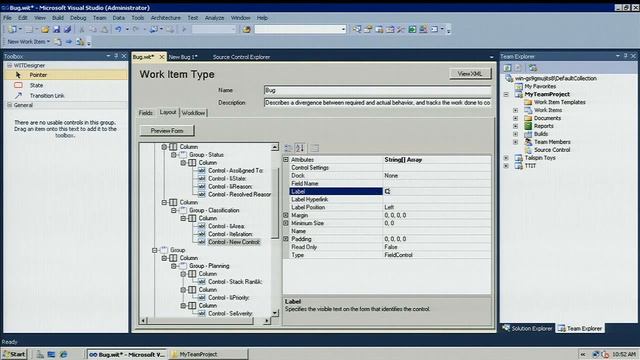Collapse the MyTeamProject node in Team Explorer
This screenshot has height=360, width=640.
[x=506, y=94]
